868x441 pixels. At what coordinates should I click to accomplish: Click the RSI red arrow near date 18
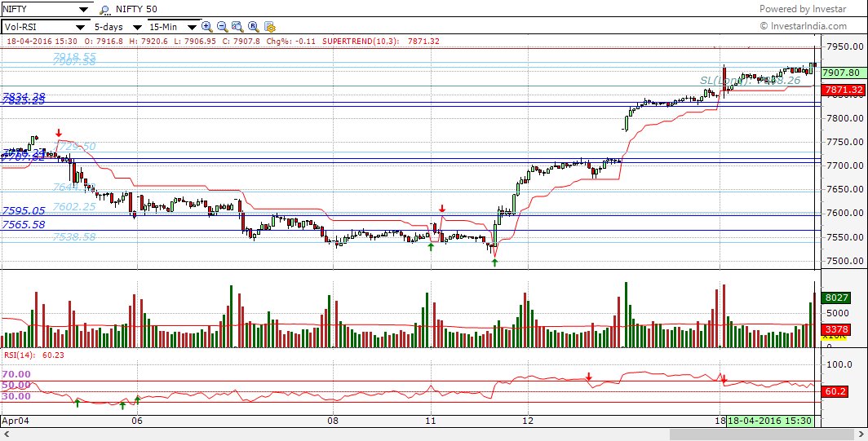(x=724, y=381)
